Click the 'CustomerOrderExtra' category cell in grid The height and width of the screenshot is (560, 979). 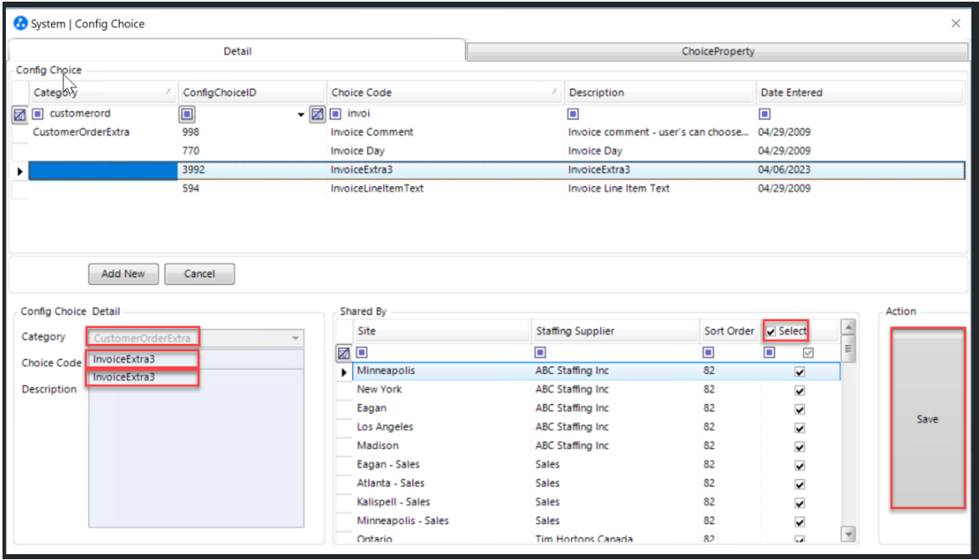coord(103,133)
